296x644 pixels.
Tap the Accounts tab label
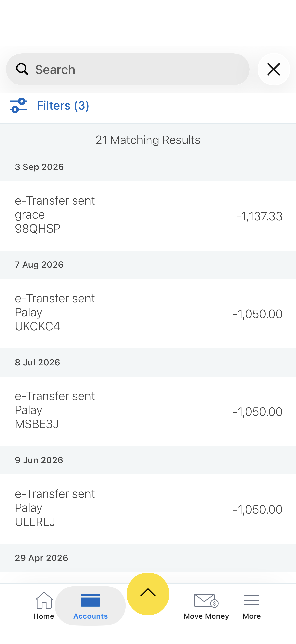pos(90,616)
